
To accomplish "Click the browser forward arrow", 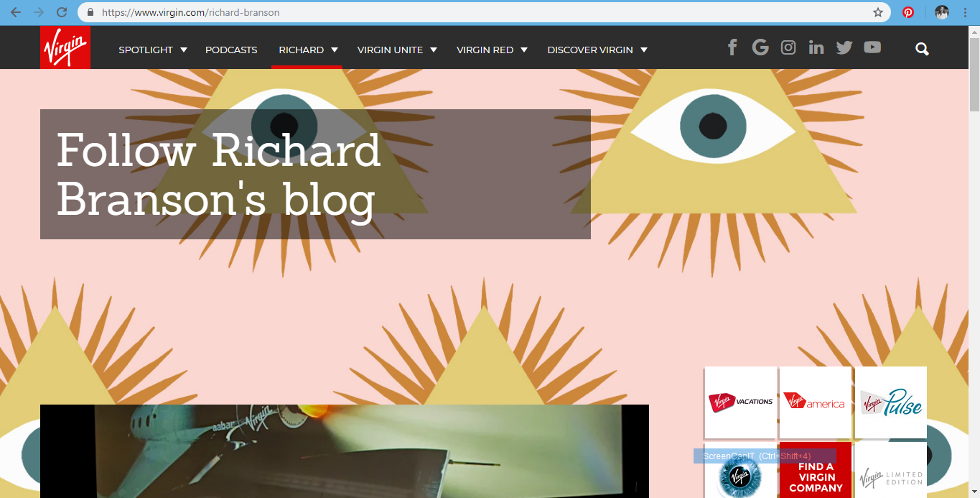I will pos(39,12).
